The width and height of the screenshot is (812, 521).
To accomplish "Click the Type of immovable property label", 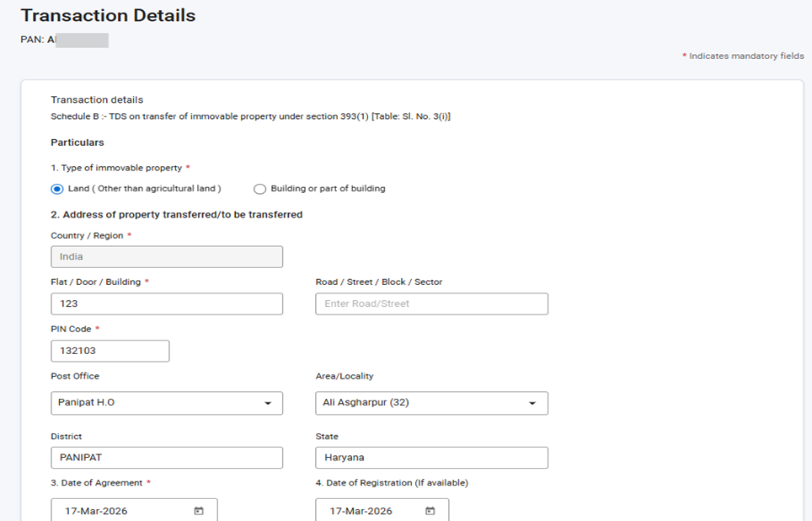I will (115, 168).
